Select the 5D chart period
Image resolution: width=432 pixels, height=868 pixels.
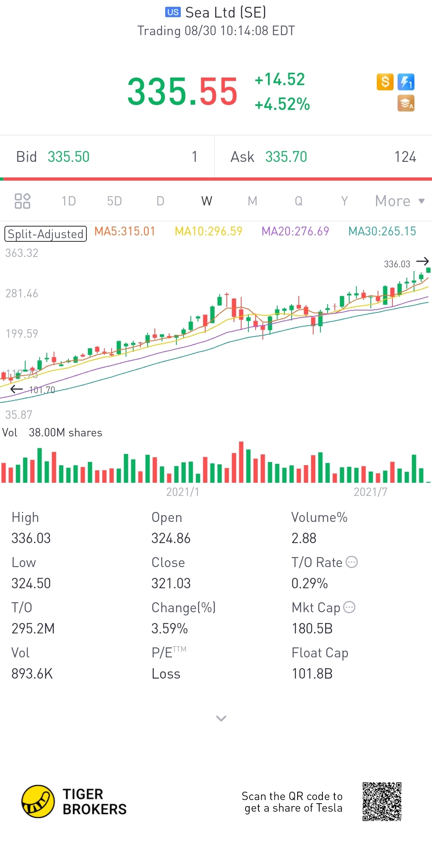click(114, 201)
